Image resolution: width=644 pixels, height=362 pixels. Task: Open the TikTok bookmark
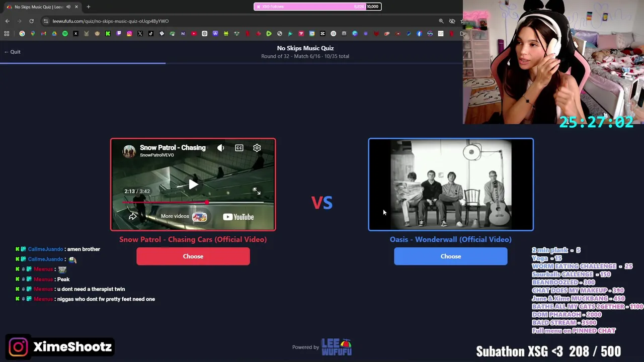[151, 34]
